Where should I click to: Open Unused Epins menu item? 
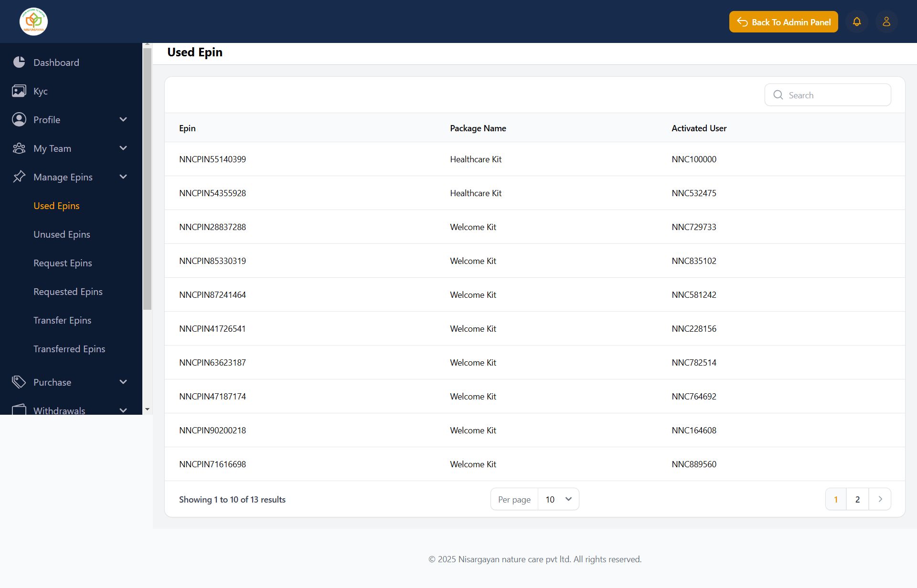[62, 234]
